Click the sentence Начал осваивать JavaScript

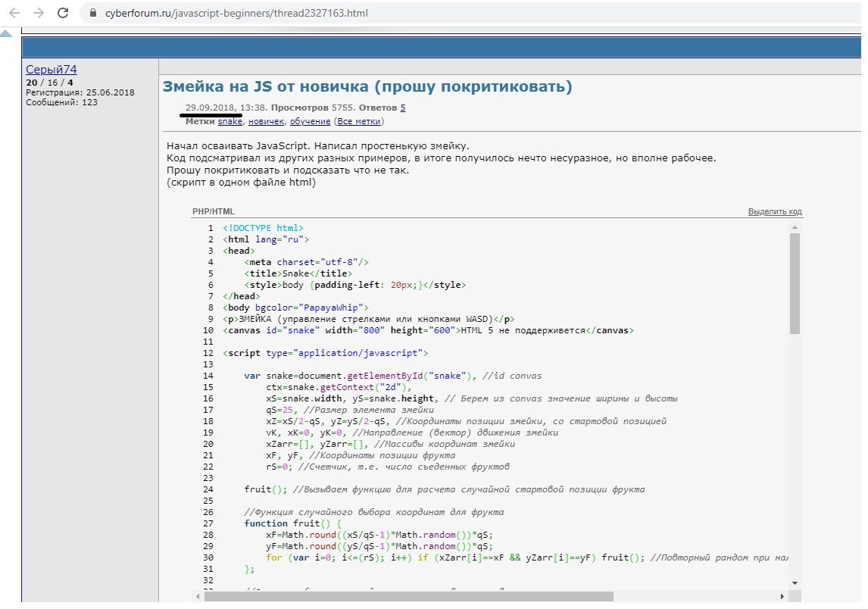click(x=239, y=145)
